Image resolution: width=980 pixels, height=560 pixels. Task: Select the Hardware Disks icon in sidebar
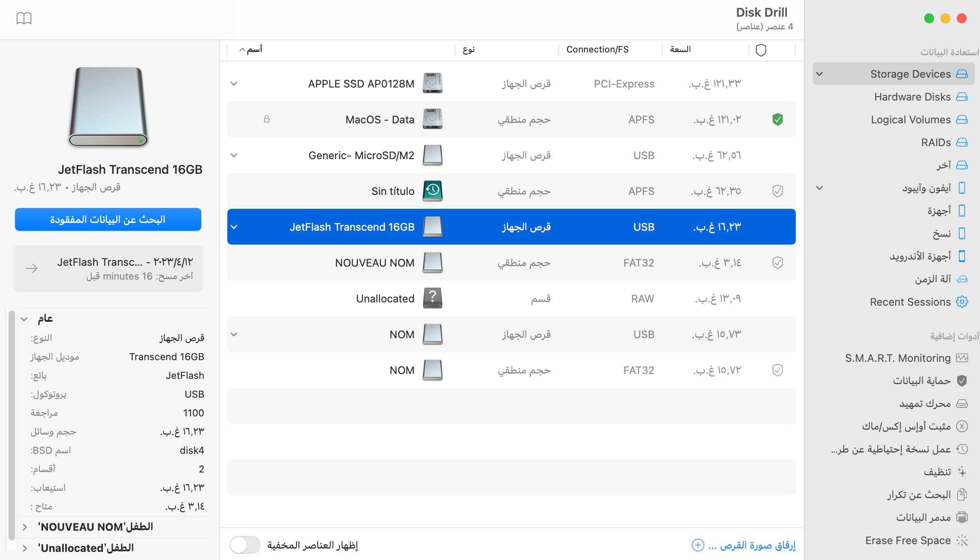(962, 96)
